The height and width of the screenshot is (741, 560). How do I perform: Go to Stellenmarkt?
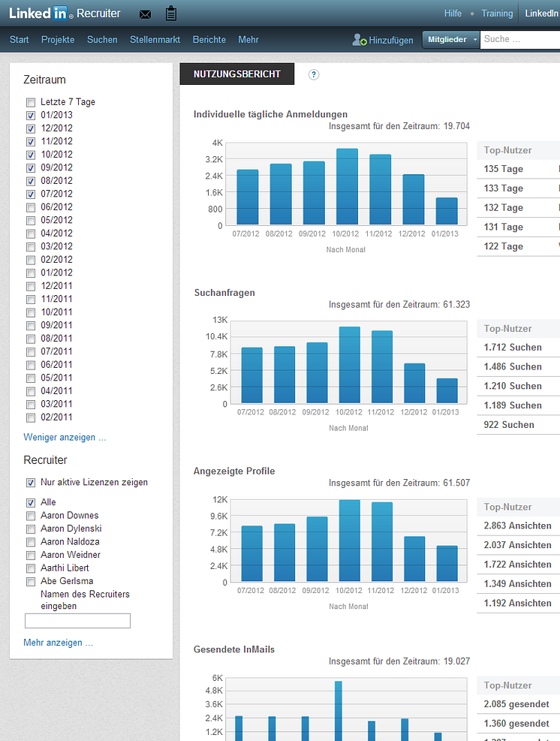(x=155, y=40)
